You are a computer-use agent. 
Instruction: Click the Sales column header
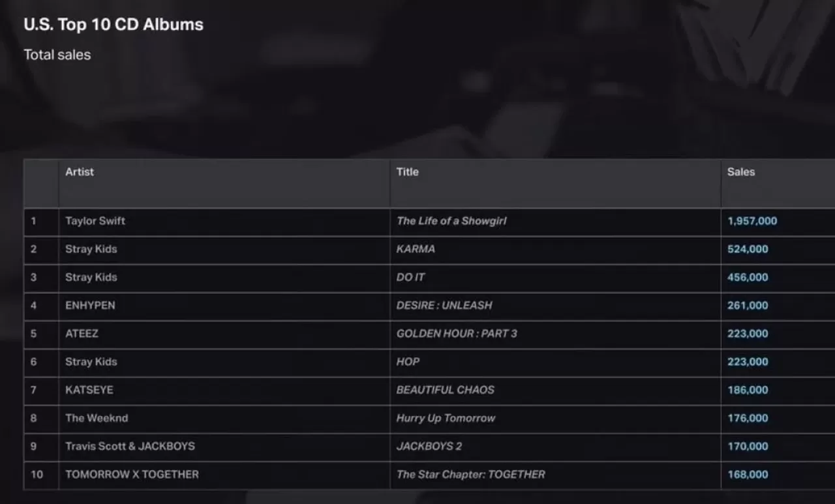pos(741,172)
